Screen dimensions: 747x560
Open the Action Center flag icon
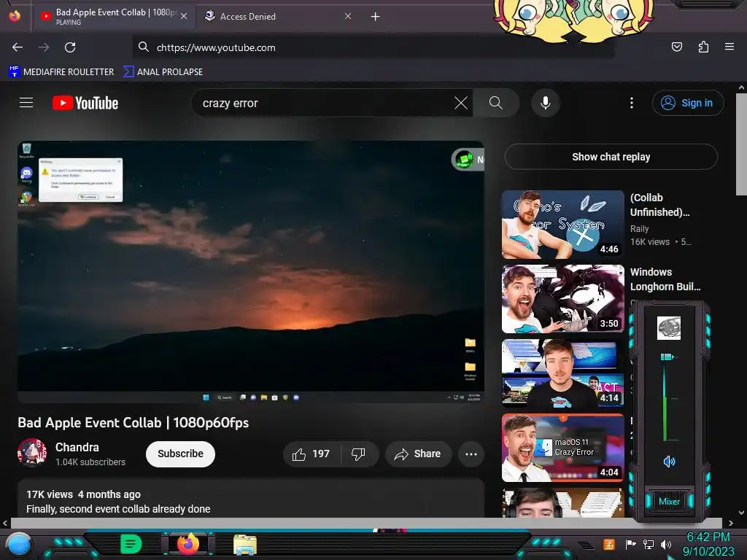[630, 544]
